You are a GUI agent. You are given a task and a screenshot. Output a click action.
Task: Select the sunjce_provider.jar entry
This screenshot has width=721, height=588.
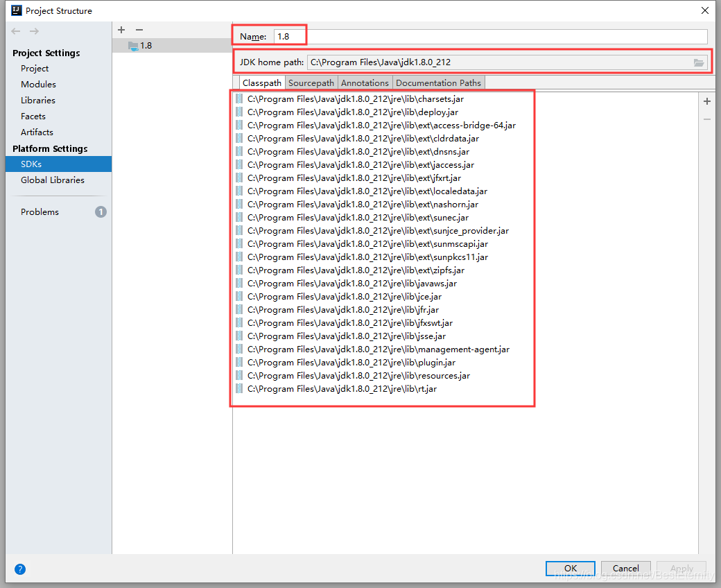coord(378,231)
